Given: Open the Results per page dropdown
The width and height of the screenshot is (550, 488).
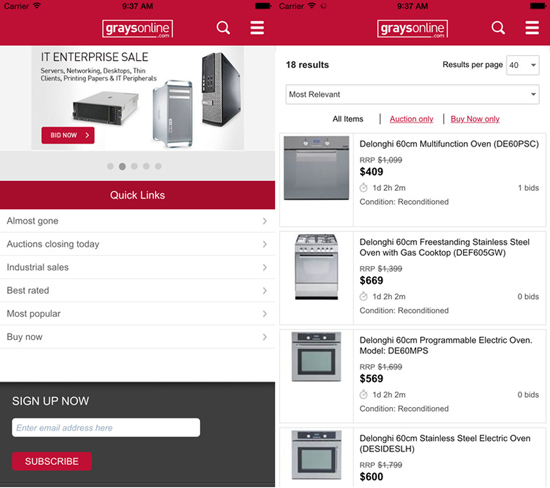Looking at the screenshot, I should pos(523,65).
